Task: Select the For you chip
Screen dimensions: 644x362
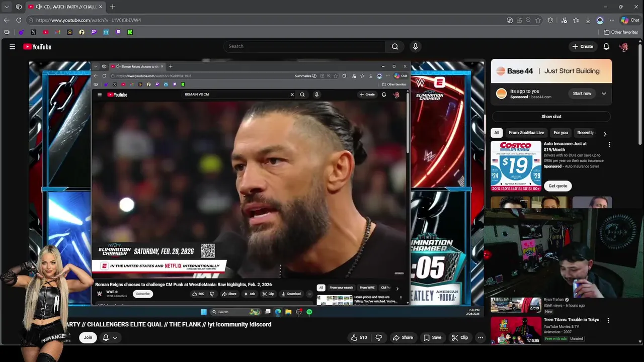Action: 560,133
